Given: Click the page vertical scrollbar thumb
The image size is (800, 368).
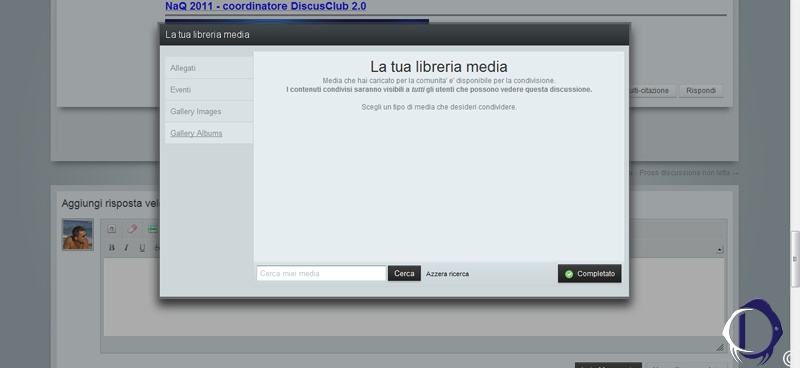Looking at the screenshot, I should coord(795,259).
